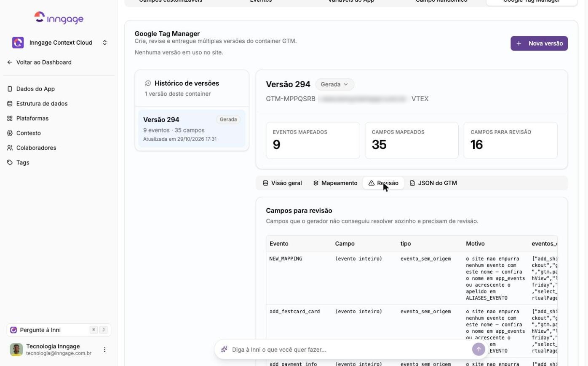Create a new version with Nova versão
This screenshot has width=588, height=366.
539,43
